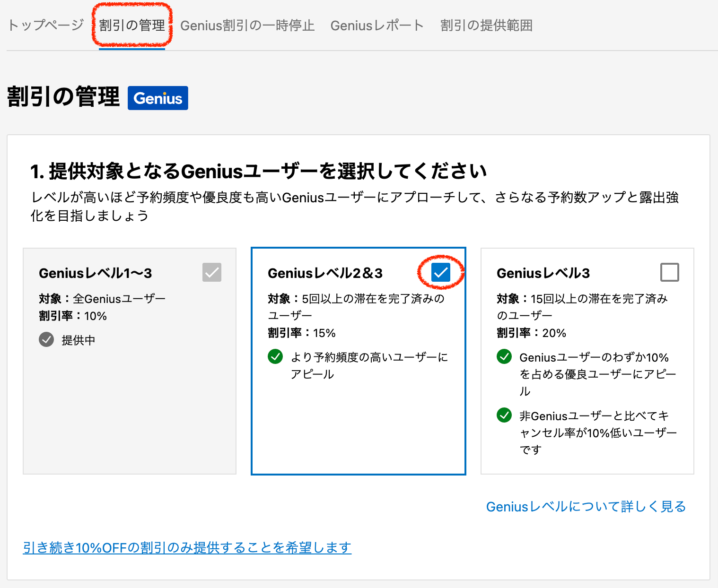Enable the Geniusレベル3 checkbox

point(669,272)
